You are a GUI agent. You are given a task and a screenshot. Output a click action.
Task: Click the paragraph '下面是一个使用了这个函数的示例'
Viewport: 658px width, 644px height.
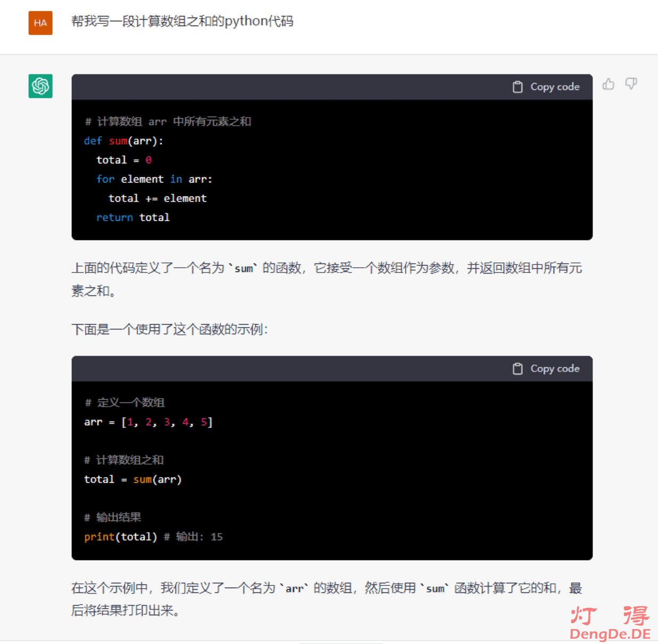coord(170,329)
